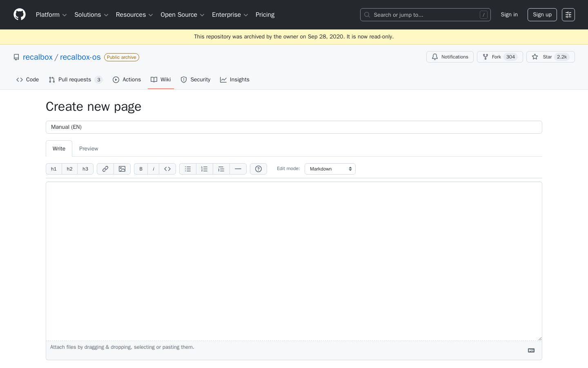Open the Pricing page link

point(265,15)
